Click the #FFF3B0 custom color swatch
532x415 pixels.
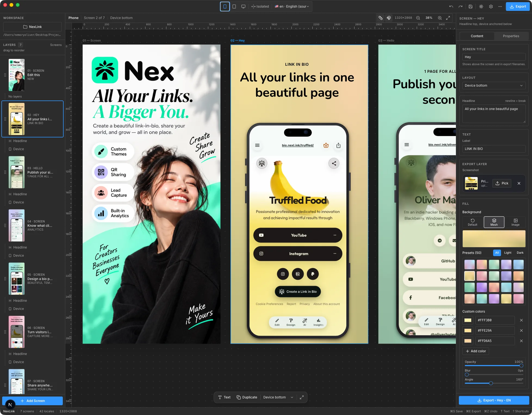tap(468, 320)
